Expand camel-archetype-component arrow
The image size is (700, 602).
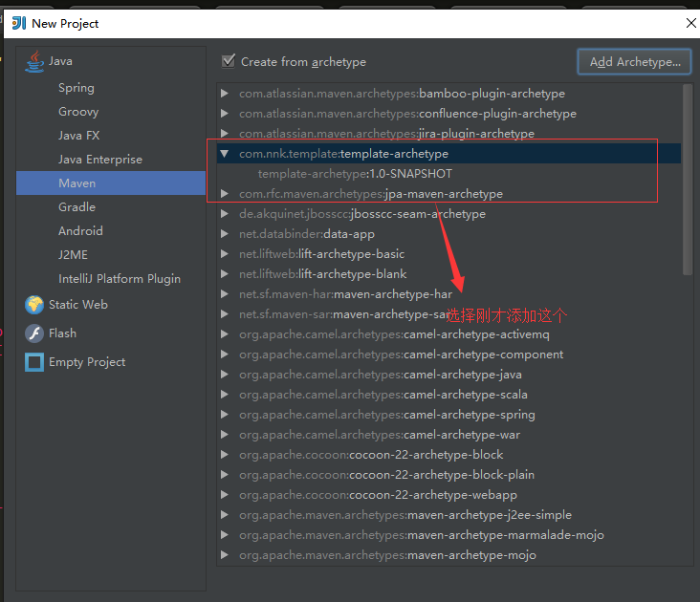pos(225,355)
